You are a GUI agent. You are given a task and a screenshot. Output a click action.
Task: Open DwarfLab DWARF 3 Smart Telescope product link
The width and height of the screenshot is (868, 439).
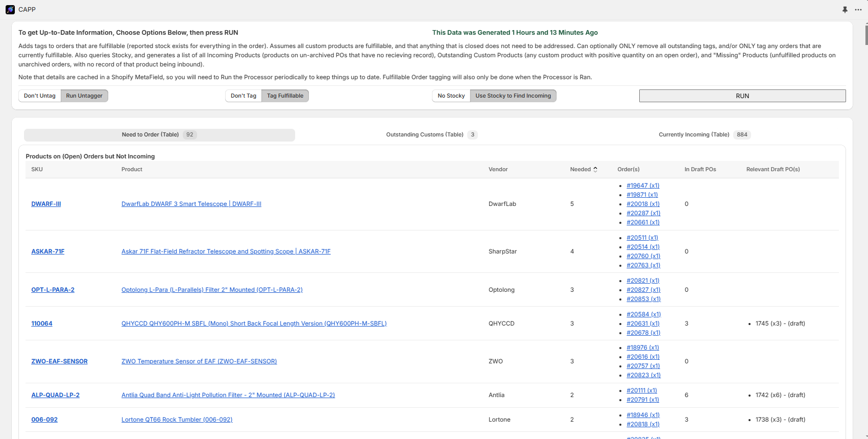[191, 204]
